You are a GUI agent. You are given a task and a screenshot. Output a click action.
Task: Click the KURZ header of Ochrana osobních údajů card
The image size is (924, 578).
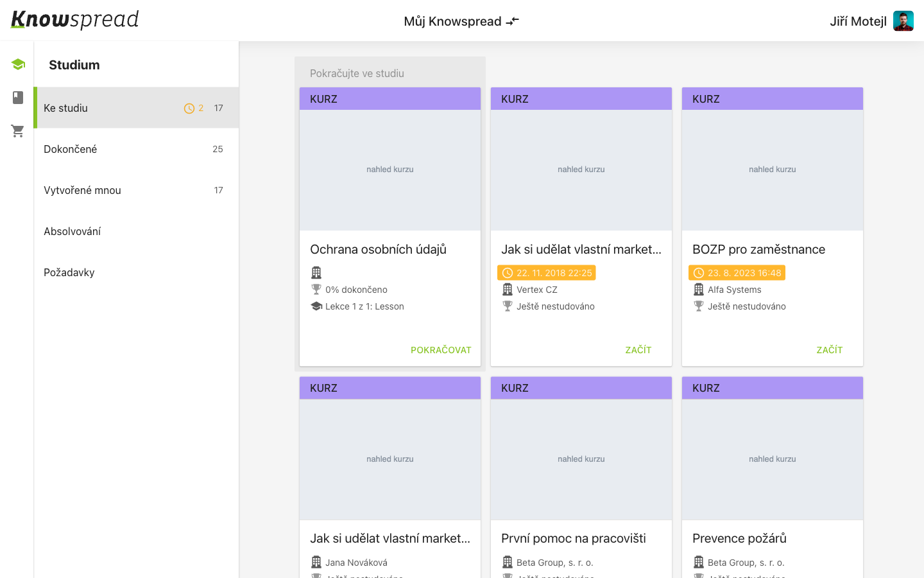click(390, 99)
